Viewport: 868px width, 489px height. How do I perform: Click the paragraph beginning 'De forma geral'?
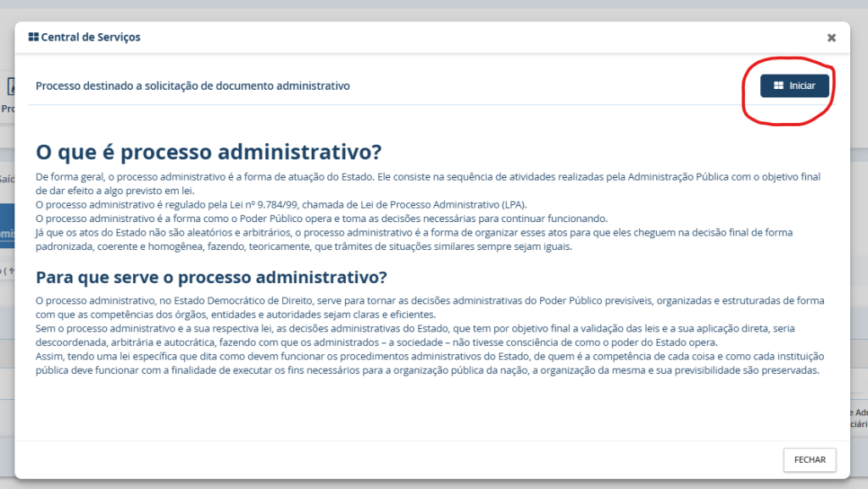coord(428,184)
